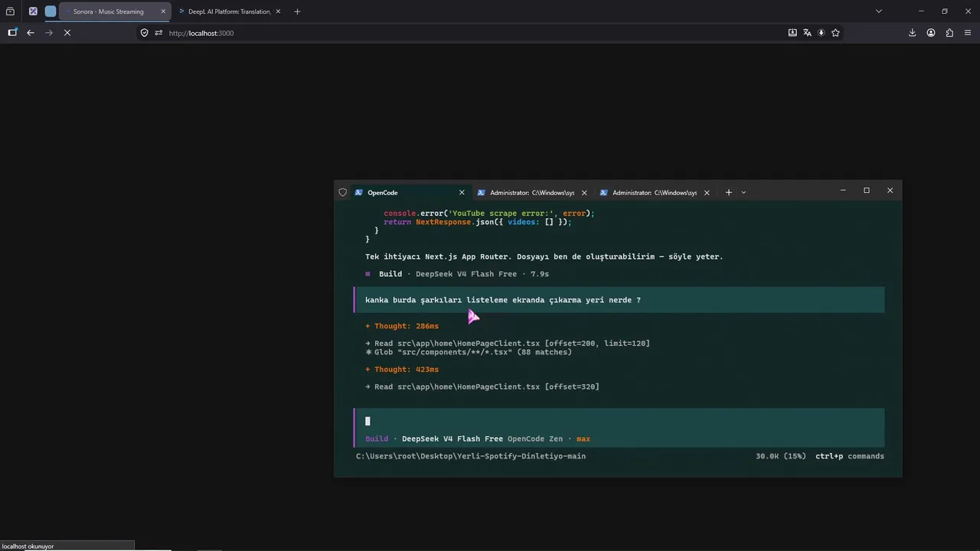
Task: Close the terminal window
Action: (x=890, y=191)
